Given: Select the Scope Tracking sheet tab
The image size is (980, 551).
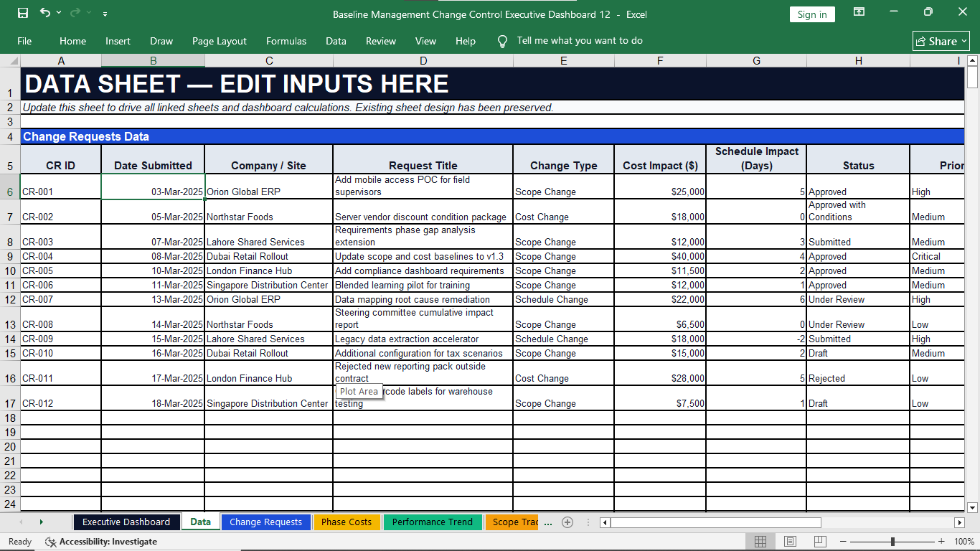Looking at the screenshot, I should coord(512,522).
